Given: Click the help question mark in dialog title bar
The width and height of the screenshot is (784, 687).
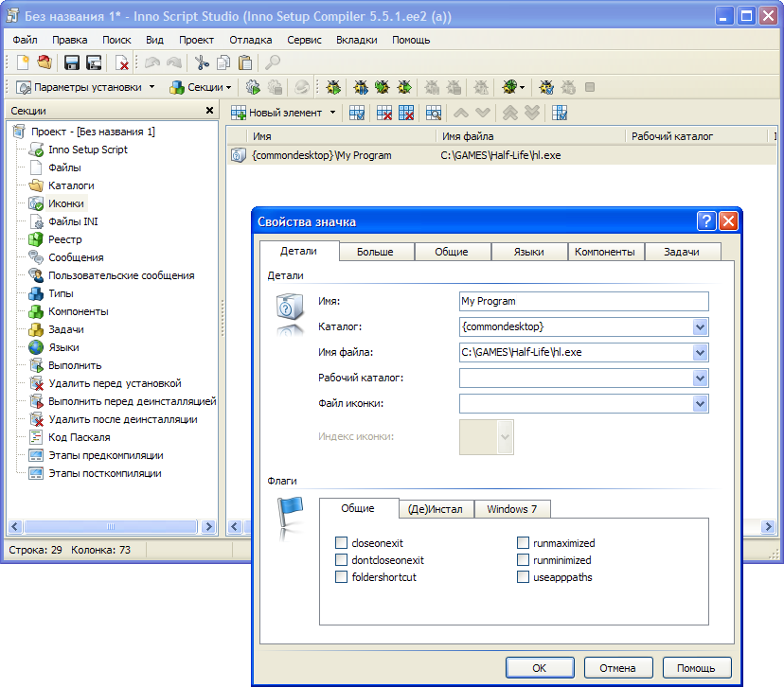Looking at the screenshot, I should (x=706, y=221).
